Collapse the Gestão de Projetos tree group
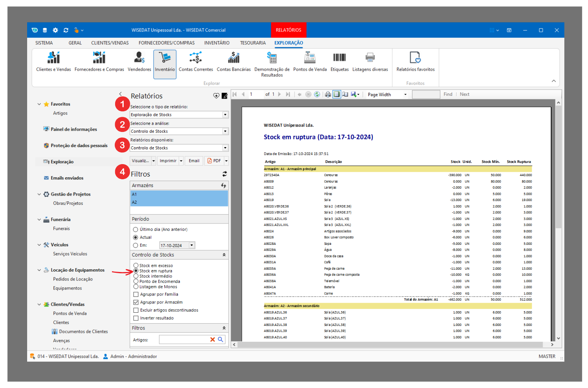Viewport: 588px width, 388px height. coord(39,194)
